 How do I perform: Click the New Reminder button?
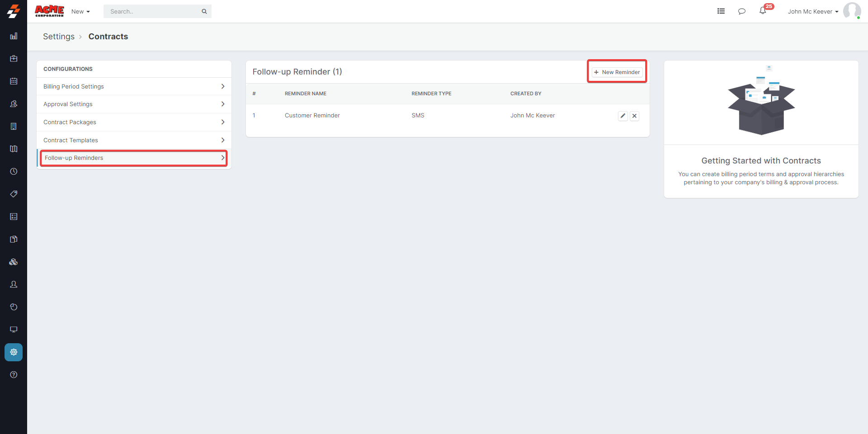pos(617,72)
